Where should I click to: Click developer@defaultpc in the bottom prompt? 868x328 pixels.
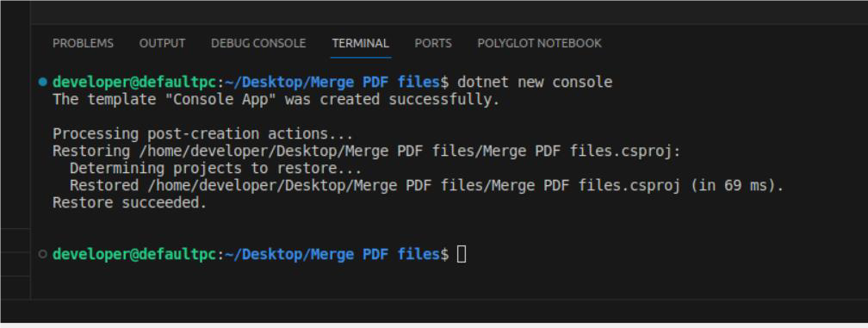[x=134, y=255]
